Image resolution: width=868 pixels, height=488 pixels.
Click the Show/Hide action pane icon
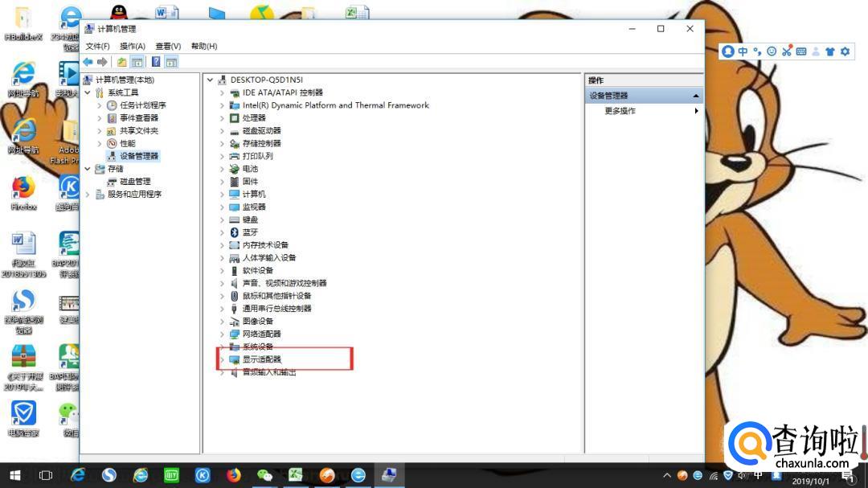coord(172,62)
